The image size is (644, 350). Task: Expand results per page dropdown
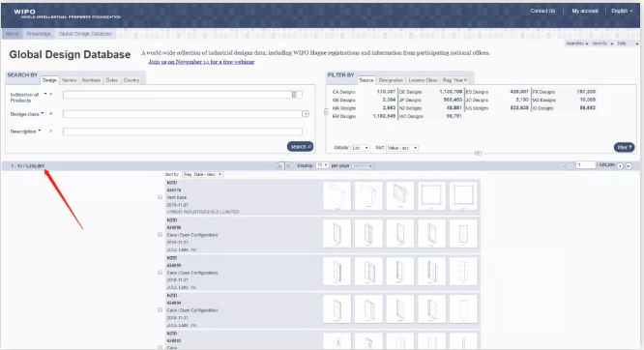[x=322, y=165]
